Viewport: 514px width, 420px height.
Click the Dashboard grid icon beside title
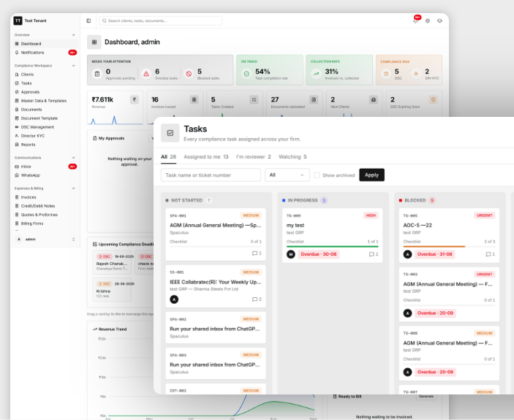[x=94, y=42]
